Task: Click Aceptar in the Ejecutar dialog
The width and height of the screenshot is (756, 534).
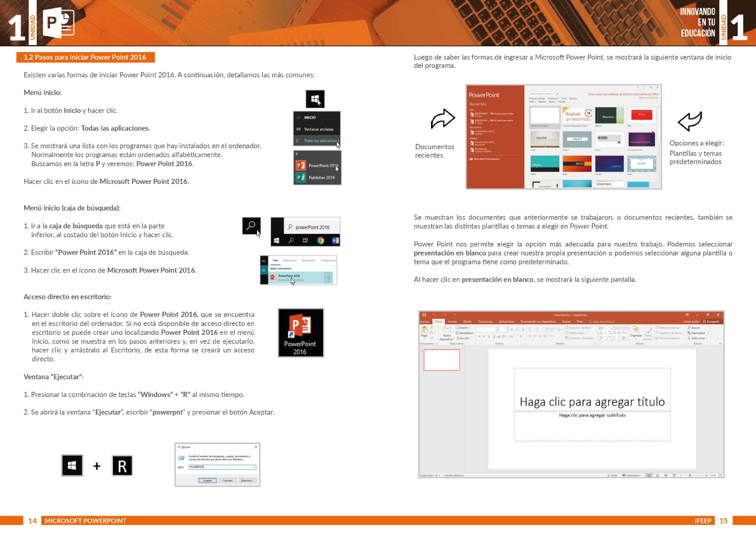Action: 208,481
